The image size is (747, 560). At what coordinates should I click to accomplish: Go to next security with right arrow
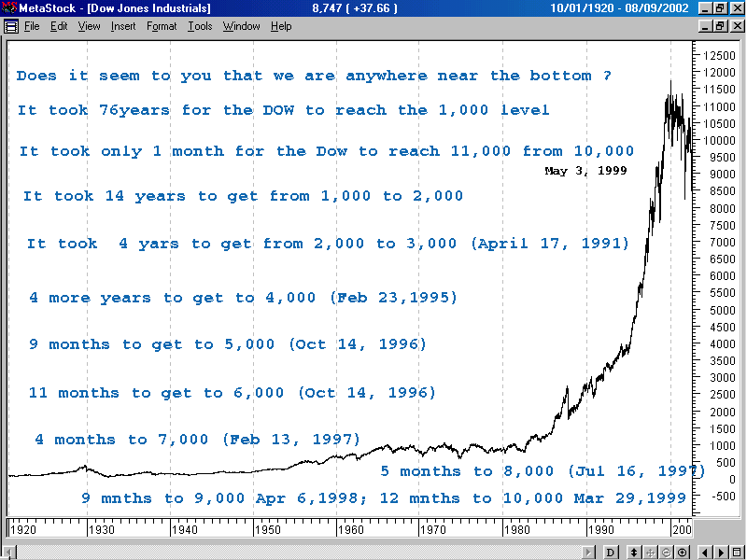721,553
